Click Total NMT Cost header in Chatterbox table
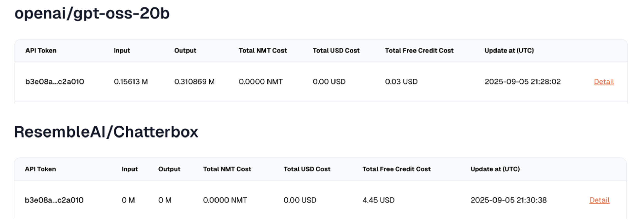This screenshot has height=224, width=644. 227,169
